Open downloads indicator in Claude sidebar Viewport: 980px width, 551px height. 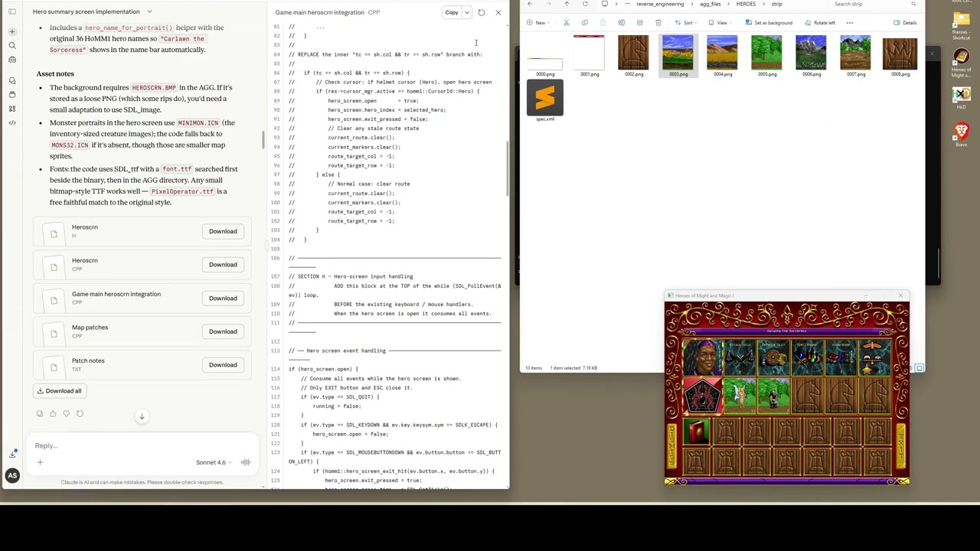[12, 455]
